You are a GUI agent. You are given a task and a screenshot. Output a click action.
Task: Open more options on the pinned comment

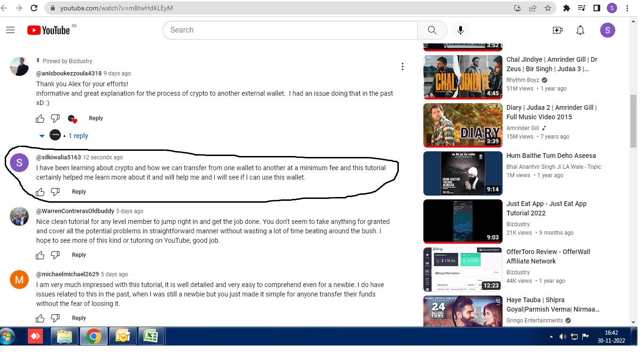(402, 66)
